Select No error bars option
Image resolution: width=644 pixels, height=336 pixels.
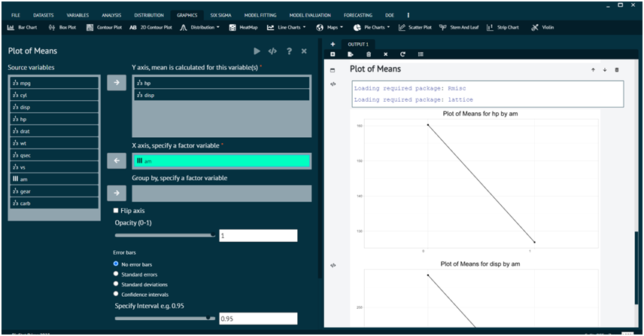click(116, 264)
